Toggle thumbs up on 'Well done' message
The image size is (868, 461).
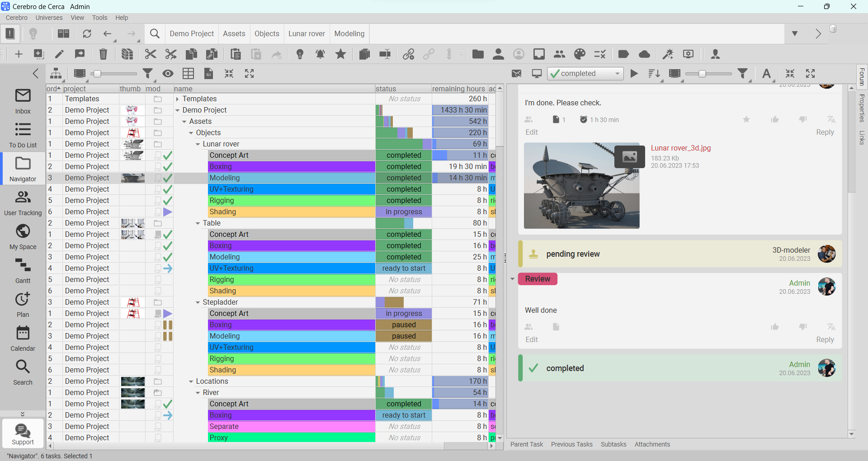[775, 327]
